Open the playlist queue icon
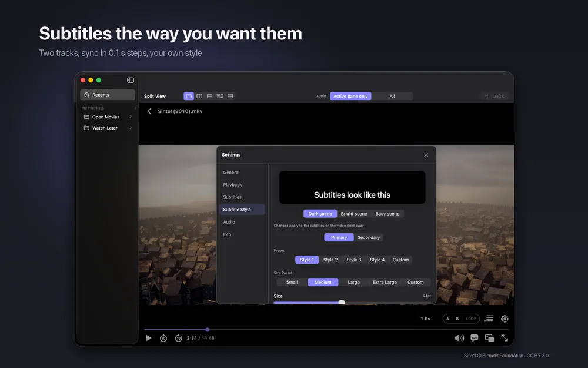 point(489,319)
